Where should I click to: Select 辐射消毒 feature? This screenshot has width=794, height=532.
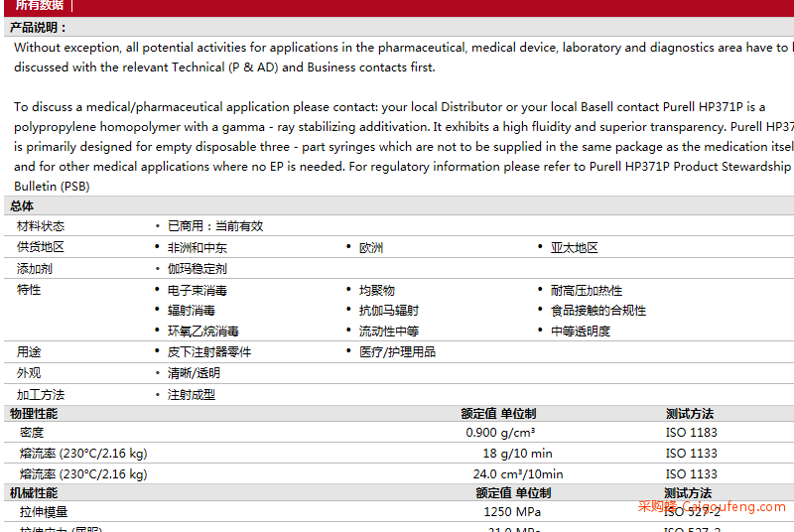(x=192, y=311)
